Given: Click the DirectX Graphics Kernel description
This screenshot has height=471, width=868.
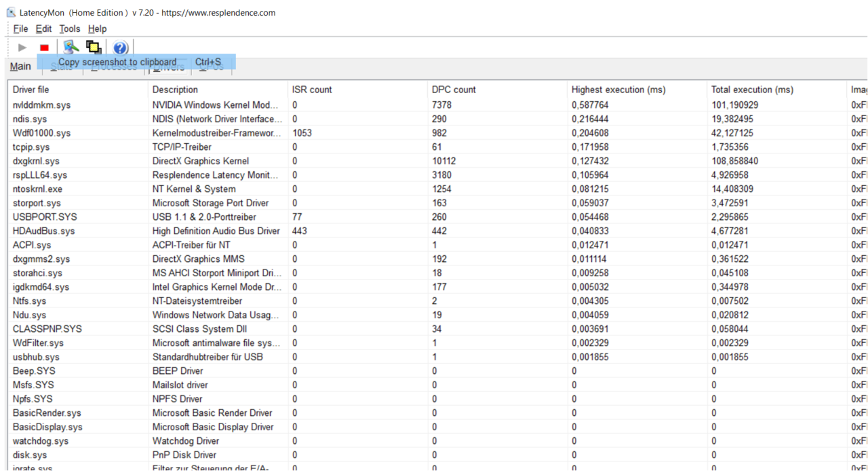Looking at the screenshot, I should pos(201,161).
